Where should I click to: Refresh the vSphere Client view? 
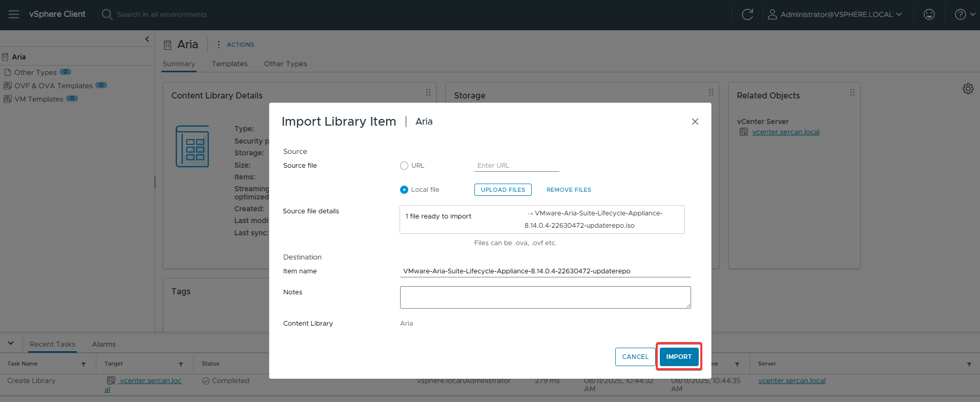(747, 14)
